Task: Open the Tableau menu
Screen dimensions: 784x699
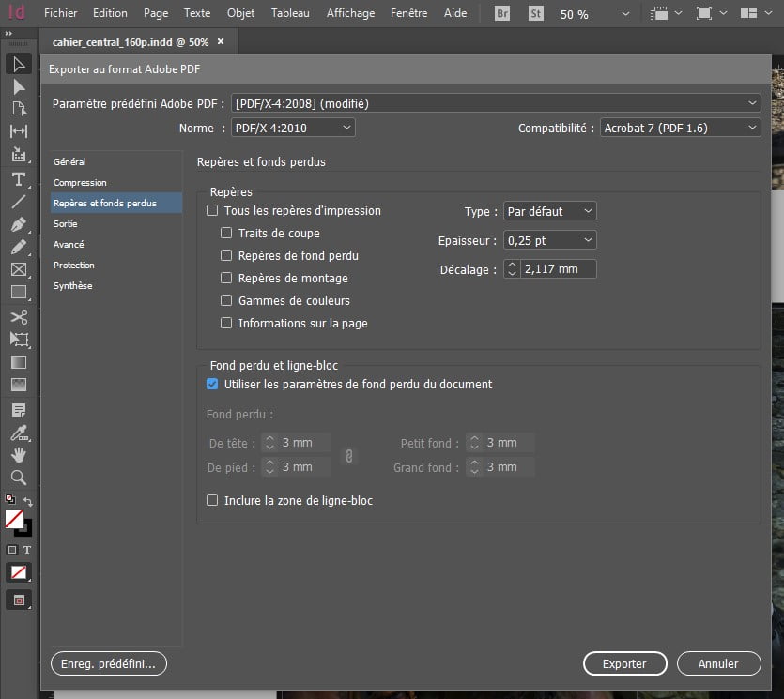Action: click(289, 14)
